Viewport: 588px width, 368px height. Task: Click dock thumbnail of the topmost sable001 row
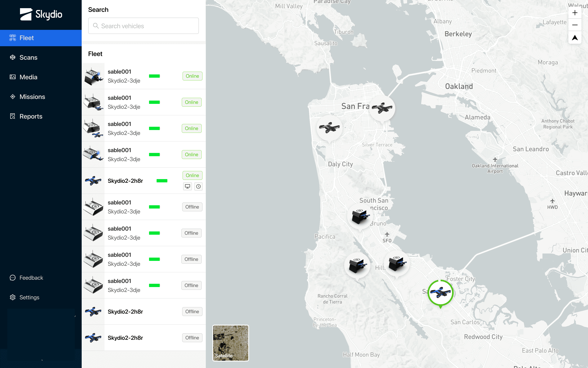93,76
